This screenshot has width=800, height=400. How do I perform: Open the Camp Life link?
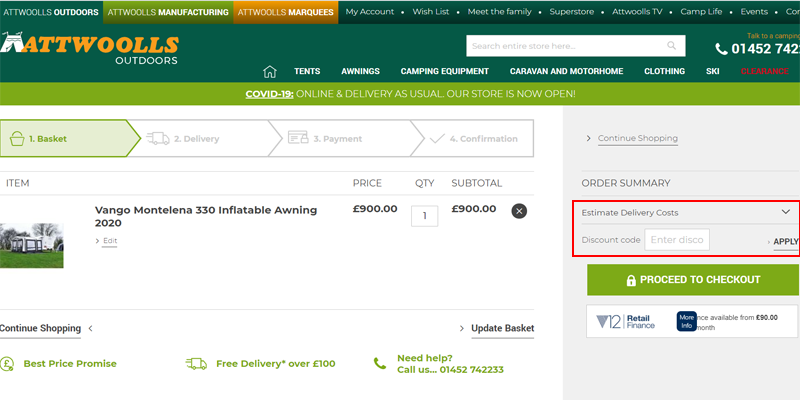coord(701,12)
